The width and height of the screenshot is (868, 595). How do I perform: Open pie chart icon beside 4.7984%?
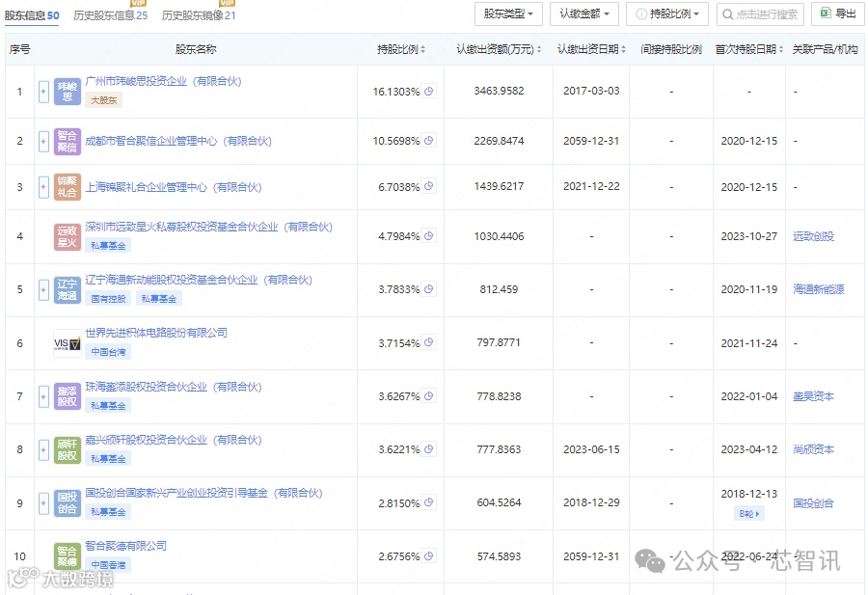click(428, 236)
